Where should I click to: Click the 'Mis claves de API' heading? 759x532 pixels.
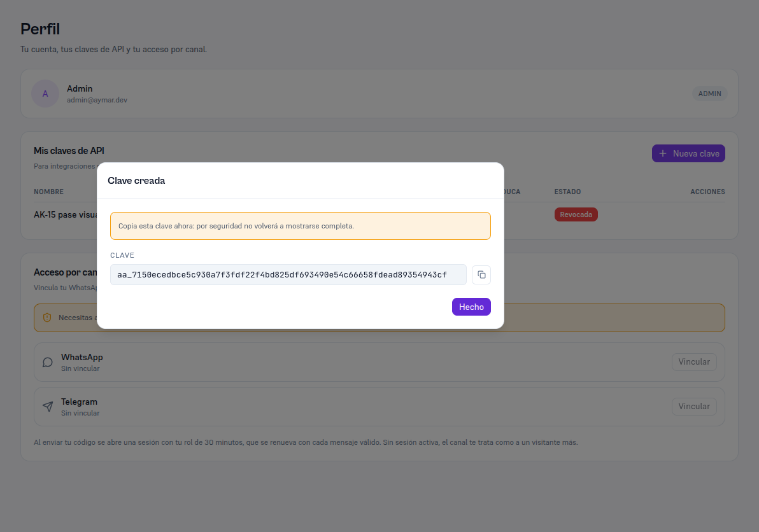click(69, 151)
